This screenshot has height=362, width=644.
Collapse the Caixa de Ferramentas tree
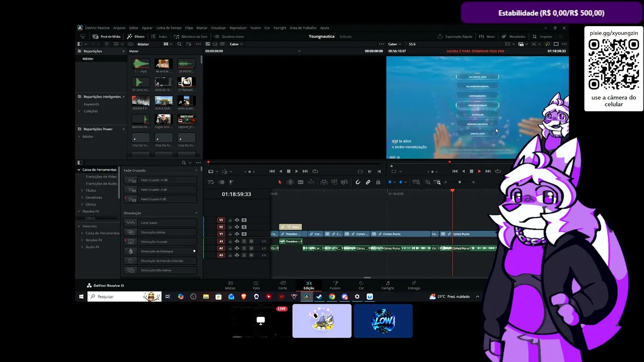coord(79,170)
